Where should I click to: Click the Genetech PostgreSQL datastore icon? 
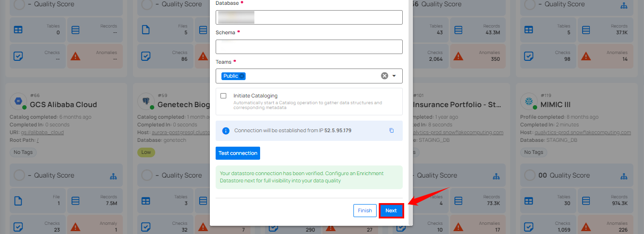coord(146,101)
